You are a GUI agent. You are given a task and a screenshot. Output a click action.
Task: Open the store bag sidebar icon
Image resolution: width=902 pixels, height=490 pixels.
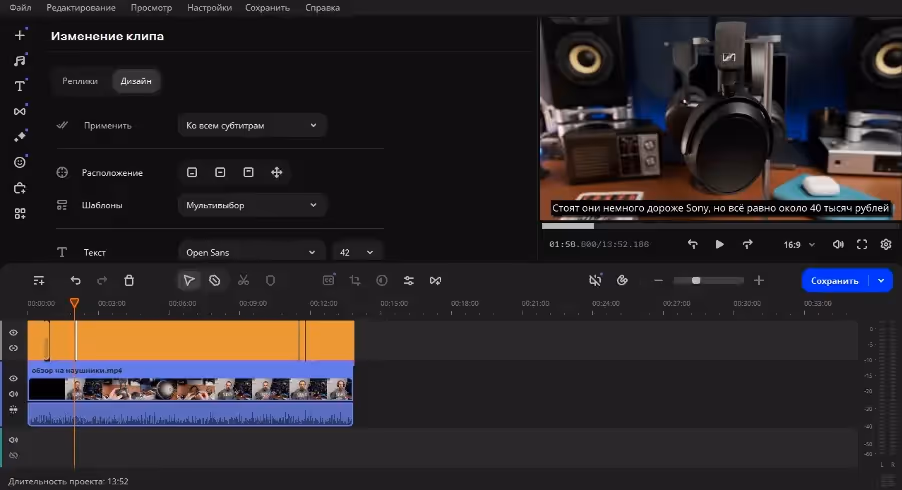coord(20,188)
